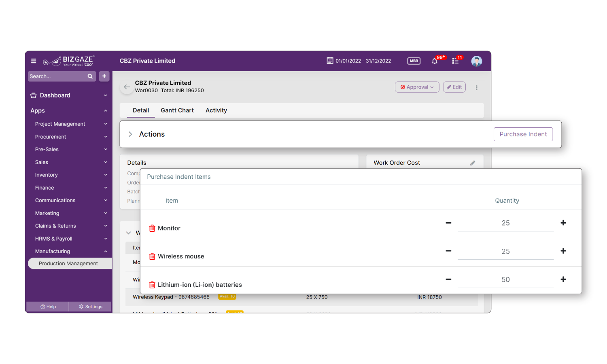Increase Wireless mouse quantity

click(563, 251)
